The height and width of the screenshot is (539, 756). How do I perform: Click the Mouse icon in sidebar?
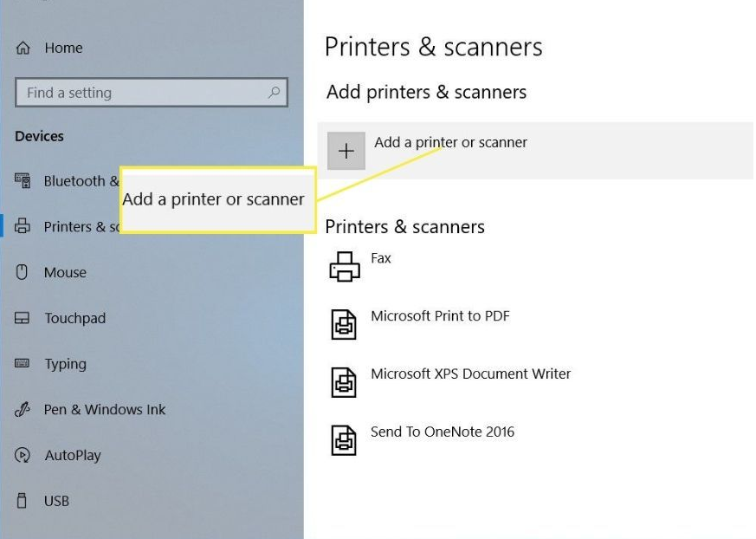(23, 272)
